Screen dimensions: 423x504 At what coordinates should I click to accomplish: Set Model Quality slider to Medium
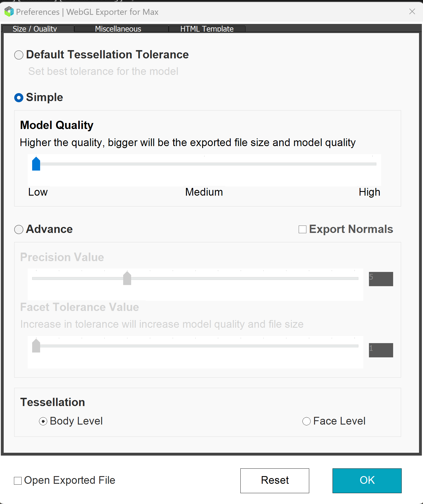[x=204, y=164]
